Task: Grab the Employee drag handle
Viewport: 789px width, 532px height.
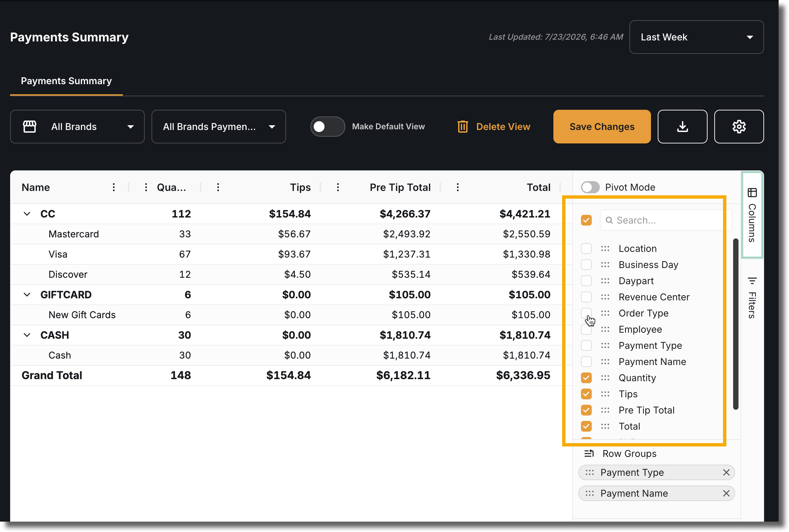Action: (605, 329)
